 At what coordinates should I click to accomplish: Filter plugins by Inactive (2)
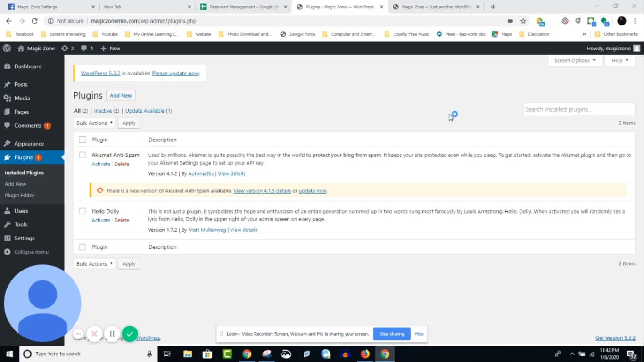[x=107, y=111]
